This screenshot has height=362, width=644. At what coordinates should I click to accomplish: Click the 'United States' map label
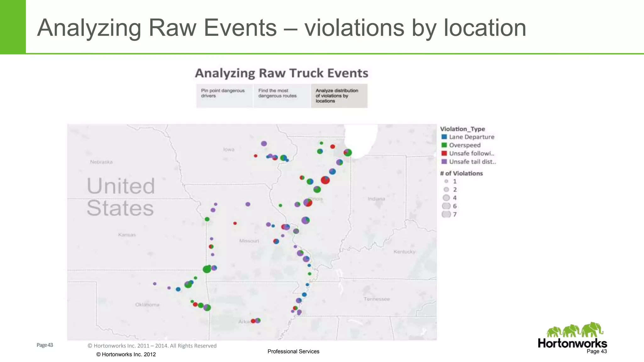tap(121, 197)
